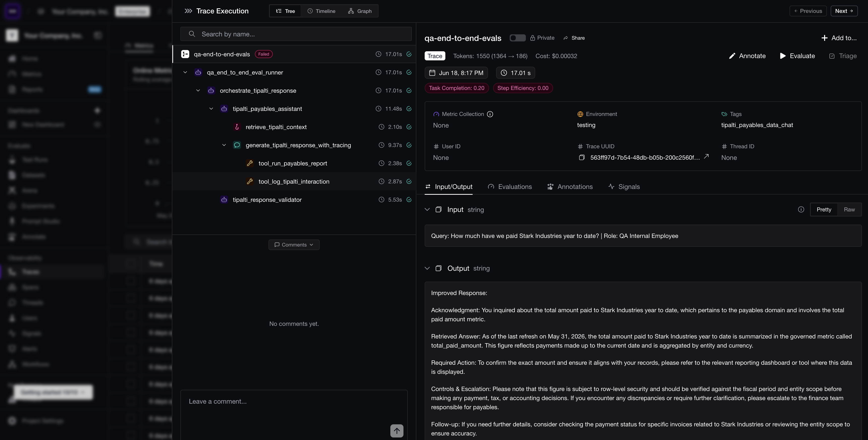This screenshot has width=868, height=440.
Task: Toggle the Private visibility switch
Action: coord(517,38)
